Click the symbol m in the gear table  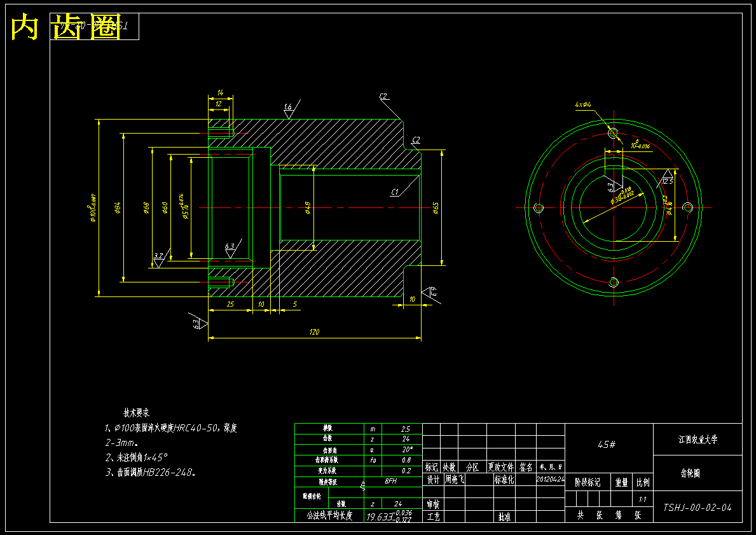pos(373,428)
